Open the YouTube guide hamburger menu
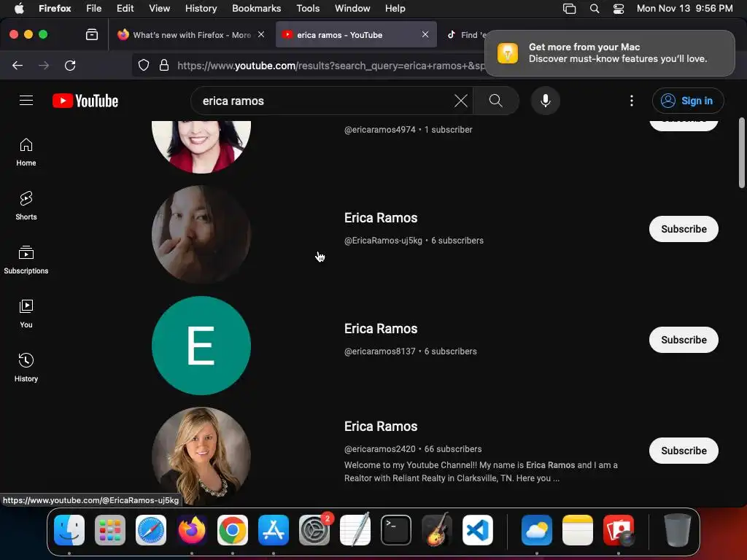 tap(26, 101)
